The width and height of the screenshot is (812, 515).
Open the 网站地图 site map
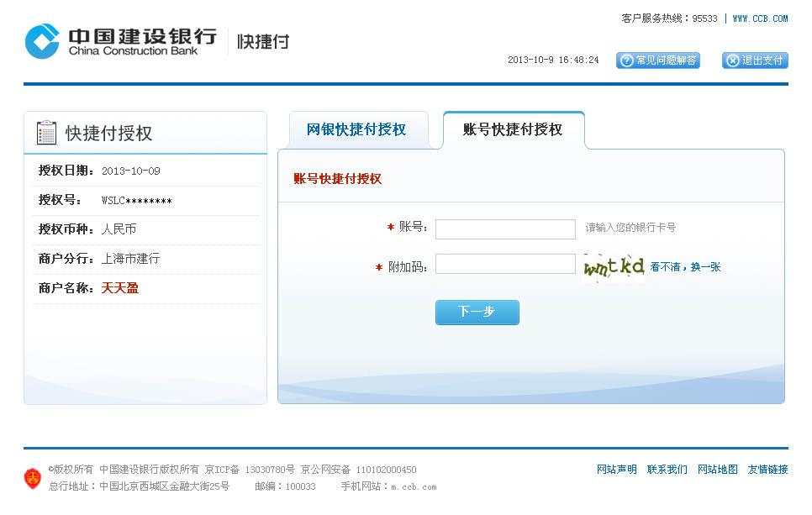717,470
